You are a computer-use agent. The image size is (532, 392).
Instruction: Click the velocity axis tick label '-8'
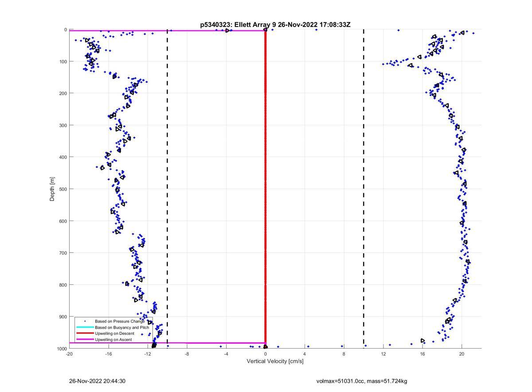[x=187, y=354]
